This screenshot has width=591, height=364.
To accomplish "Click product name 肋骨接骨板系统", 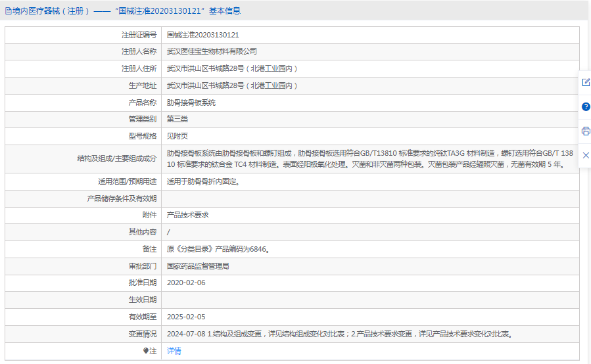I will pyautogui.click(x=191, y=102).
